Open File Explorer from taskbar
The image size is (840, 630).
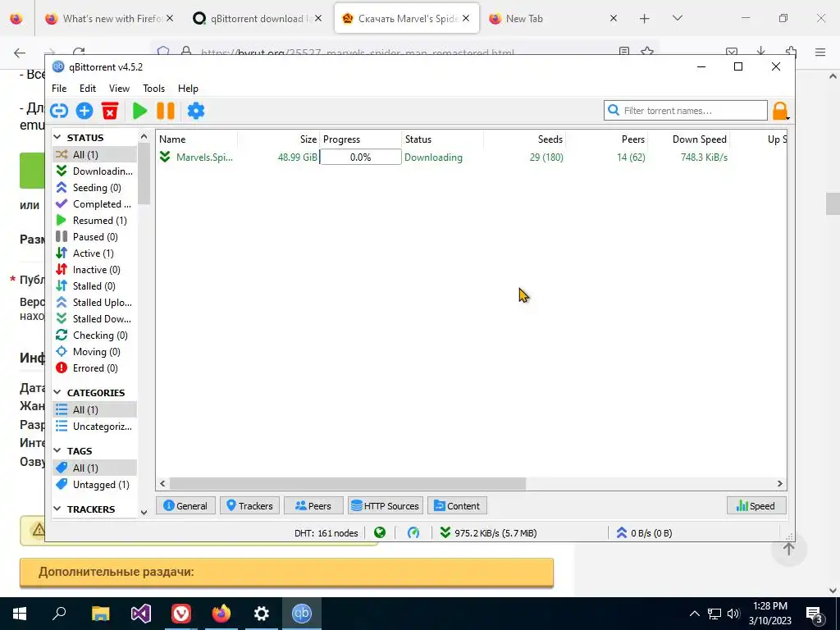coord(100,614)
